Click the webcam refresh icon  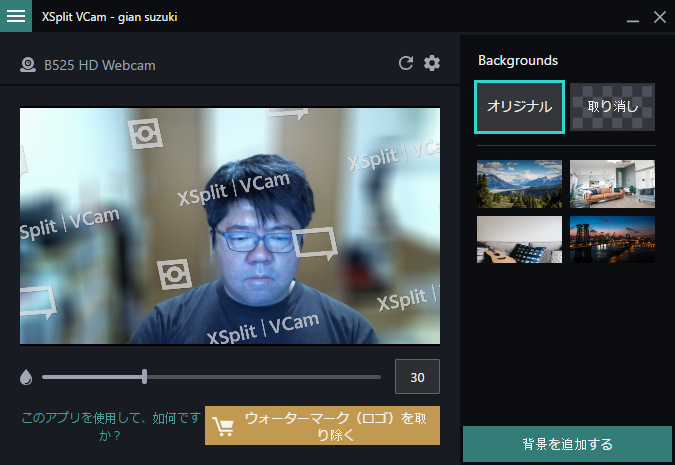[x=406, y=63]
